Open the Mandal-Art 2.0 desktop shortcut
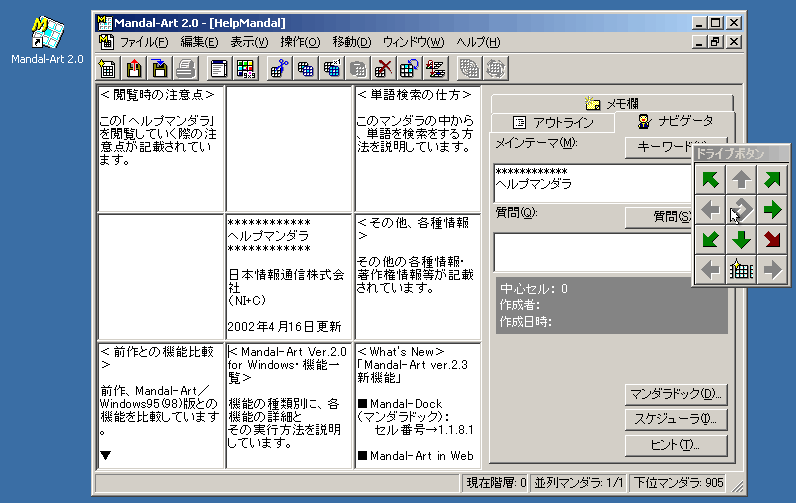Screen dimensions: 796x503 [x=47, y=41]
